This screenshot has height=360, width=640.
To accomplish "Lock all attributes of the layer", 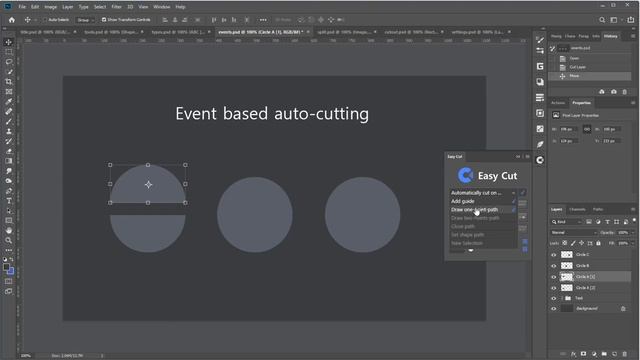I will 598,243.
